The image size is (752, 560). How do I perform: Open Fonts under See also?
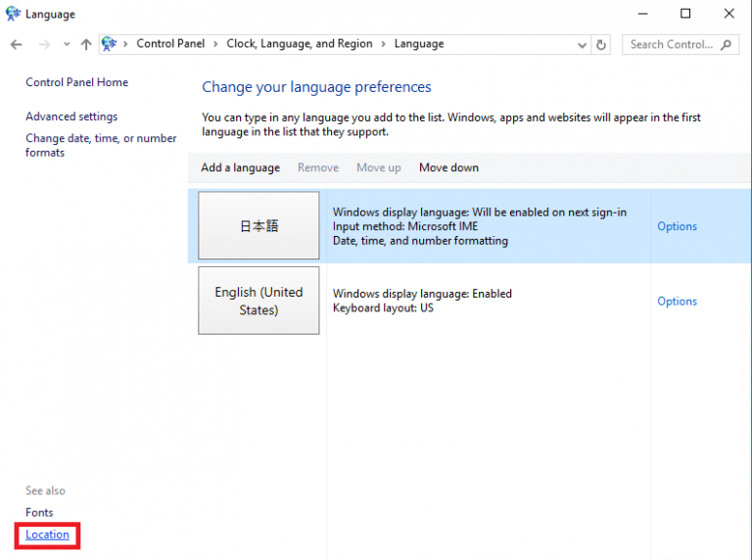(39, 513)
